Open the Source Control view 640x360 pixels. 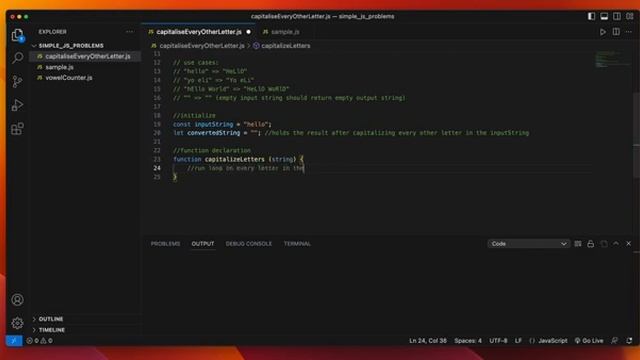pyautogui.click(x=17, y=82)
